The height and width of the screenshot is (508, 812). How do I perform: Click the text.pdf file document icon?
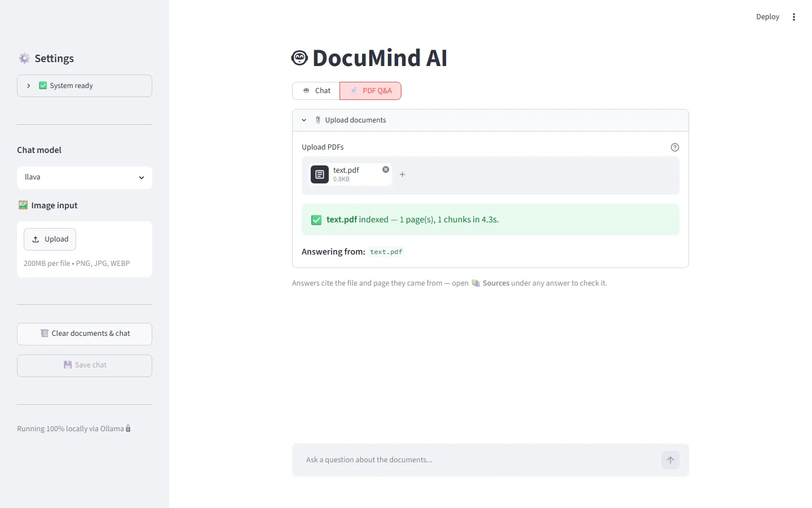point(320,174)
